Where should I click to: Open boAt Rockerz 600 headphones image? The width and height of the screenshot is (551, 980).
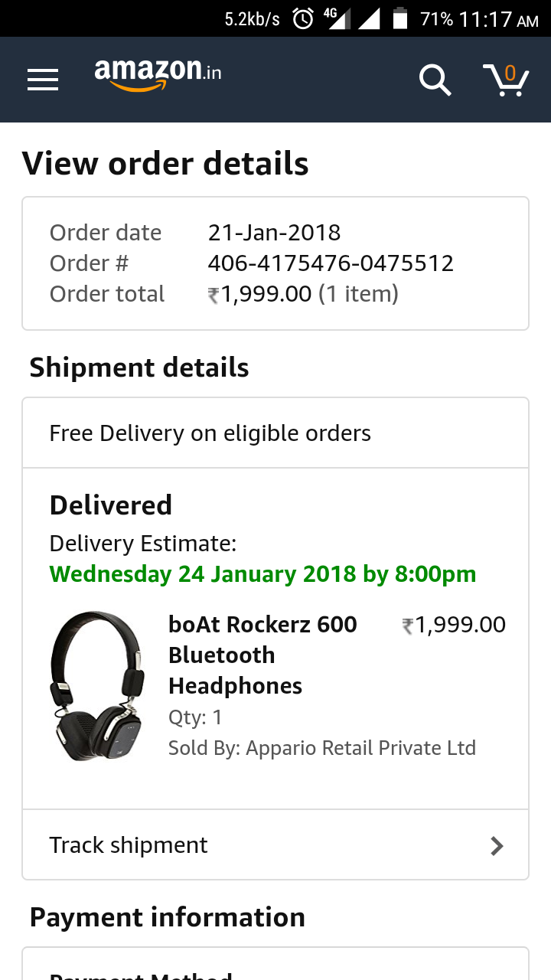pos(96,686)
